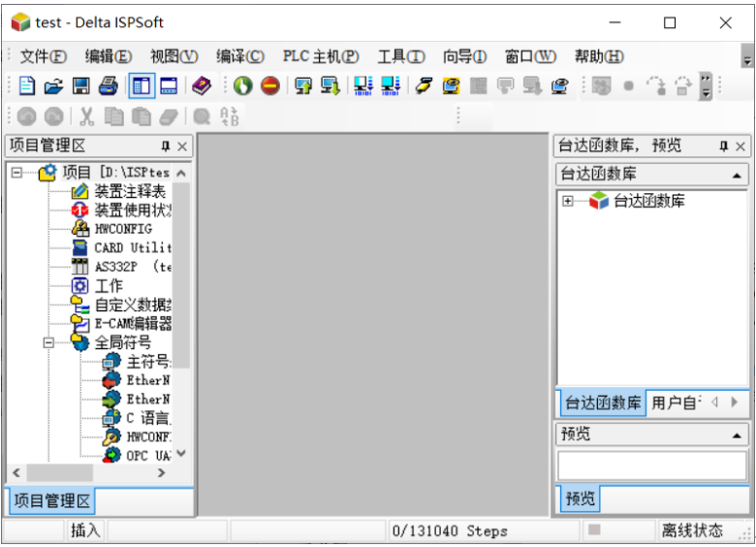Toggle the output window panel icon

169,86
